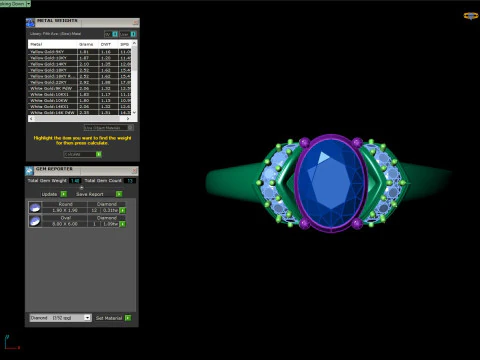Open the Gem Reporter panel icon
The height and width of the screenshot is (360, 480).
tap(29, 171)
